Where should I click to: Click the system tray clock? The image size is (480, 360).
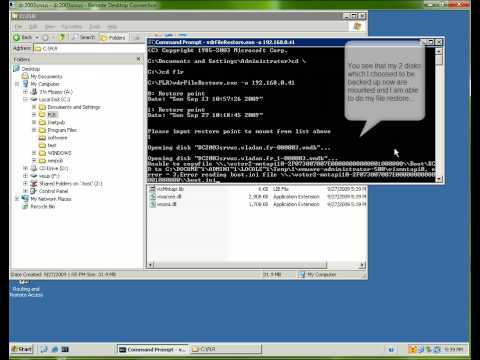click(x=454, y=349)
